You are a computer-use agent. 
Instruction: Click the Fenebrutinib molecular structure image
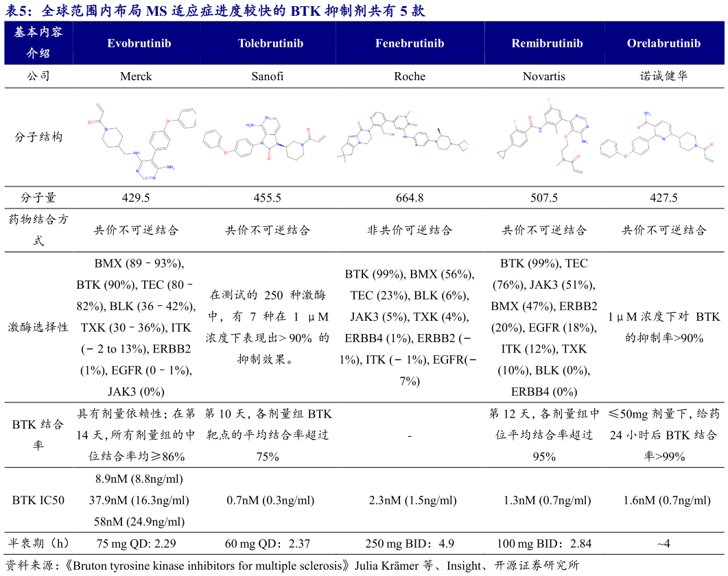pos(410,134)
